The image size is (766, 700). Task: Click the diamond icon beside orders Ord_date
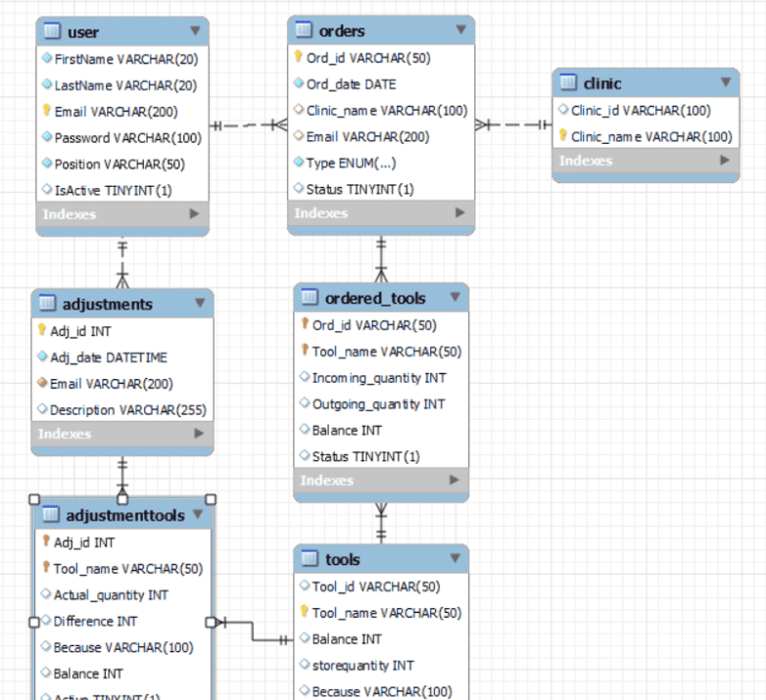coord(299,83)
